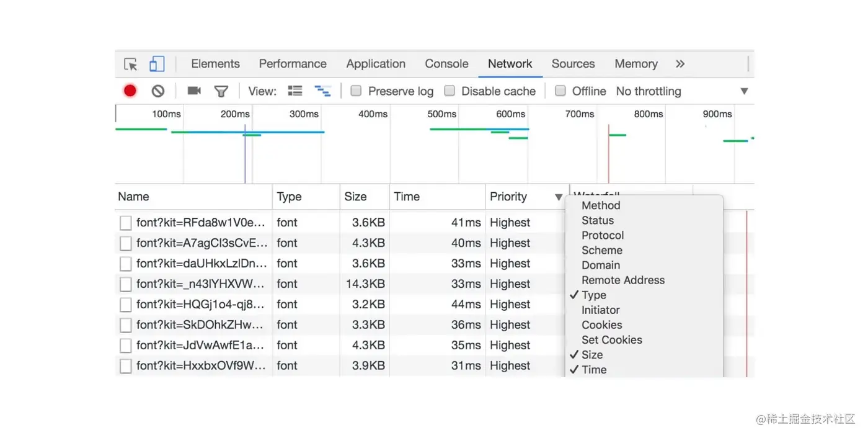This screenshot has height=438, width=868.
Task: Check the Disable cache checkbox
Action: (x=449, y=91)
